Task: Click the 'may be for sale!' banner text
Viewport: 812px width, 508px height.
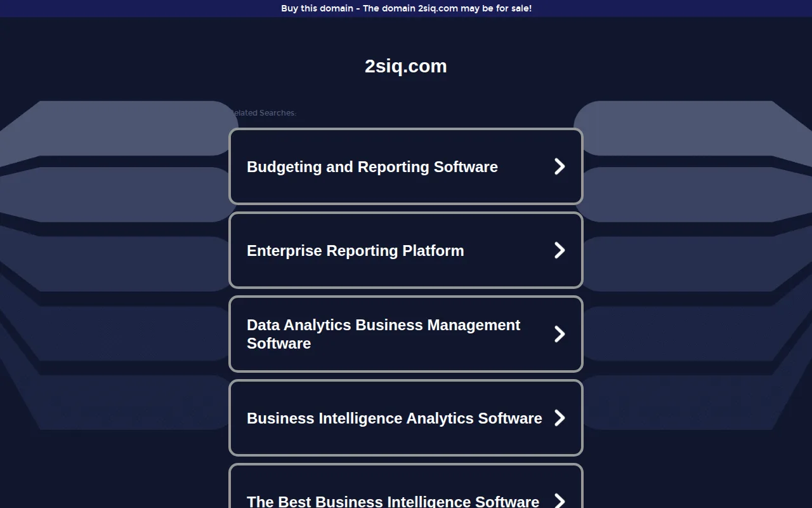Action: point(496,8)
